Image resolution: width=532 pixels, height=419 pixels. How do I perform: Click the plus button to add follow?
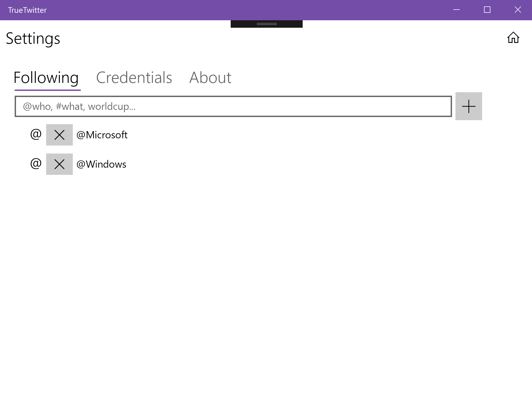coord(469,106)
